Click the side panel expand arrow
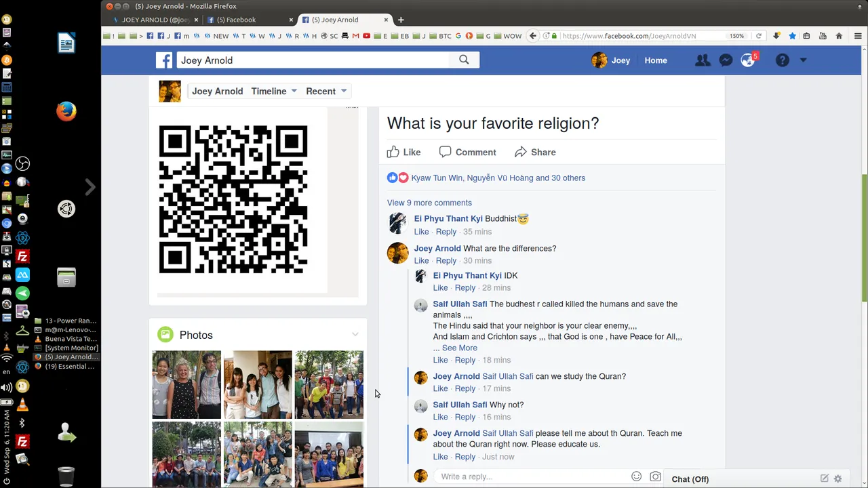Screen dimensions: 868x488 tap(90, 187)
